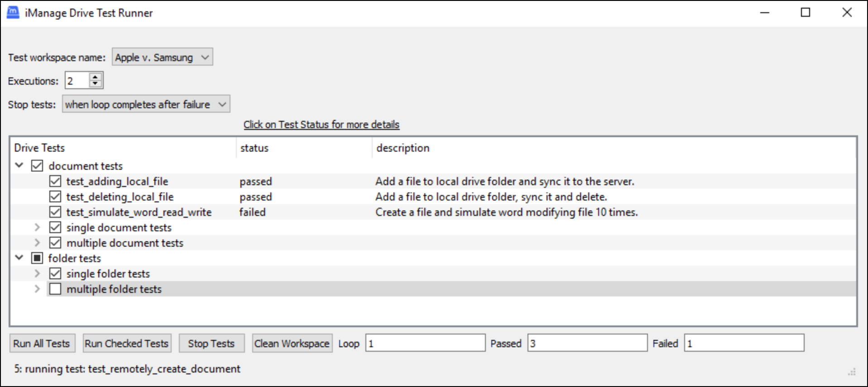Uncheck the test_adding_local_file checkbox
This screenshot has height=387, width=868.
click(55, 182)
